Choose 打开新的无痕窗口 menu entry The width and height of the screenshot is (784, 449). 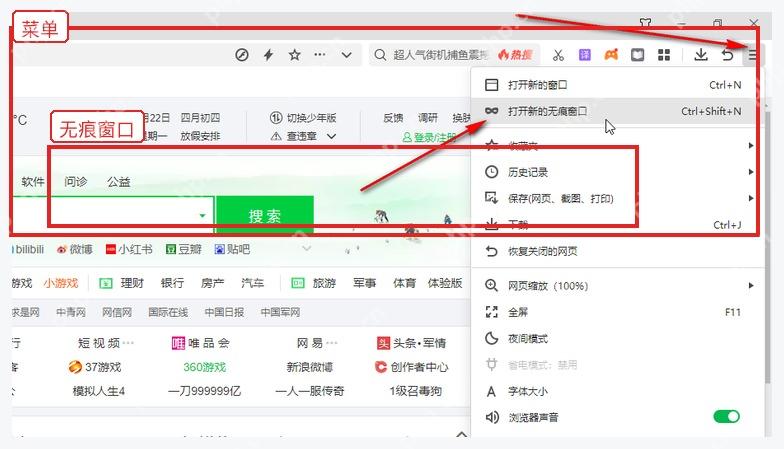pos(618,111)
